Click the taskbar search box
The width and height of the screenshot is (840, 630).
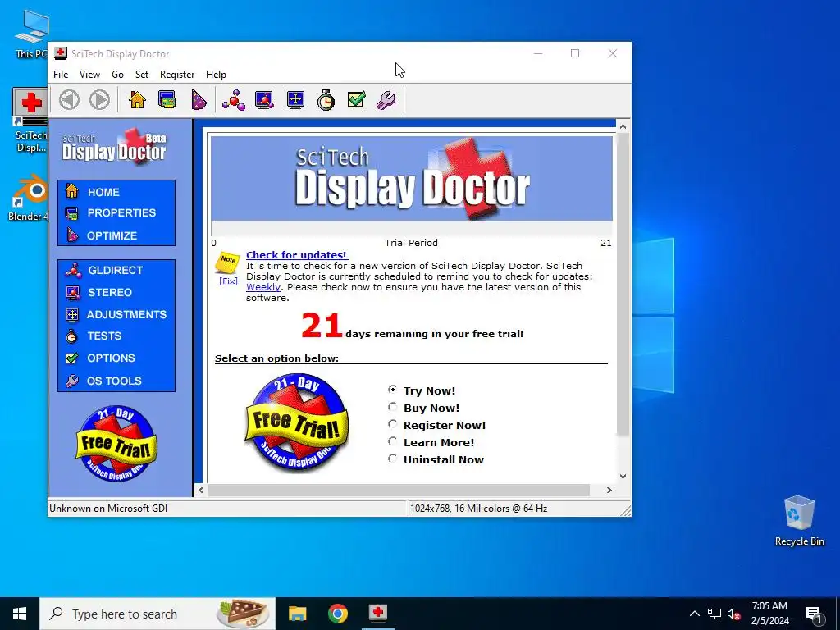point(157,614)
